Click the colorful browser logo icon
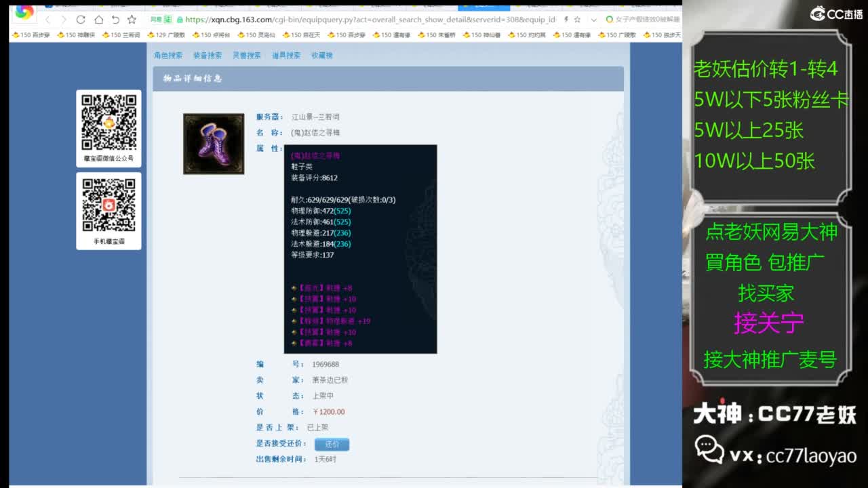Screen dimensions: 868x488 pyautogui.click(x=24, y=12)
